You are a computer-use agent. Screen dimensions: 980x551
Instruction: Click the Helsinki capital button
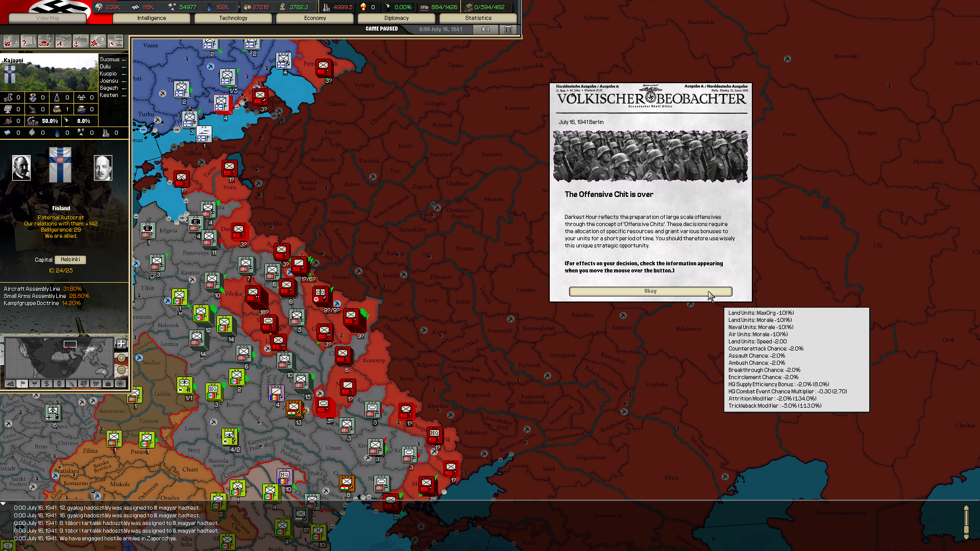[70, 260]
